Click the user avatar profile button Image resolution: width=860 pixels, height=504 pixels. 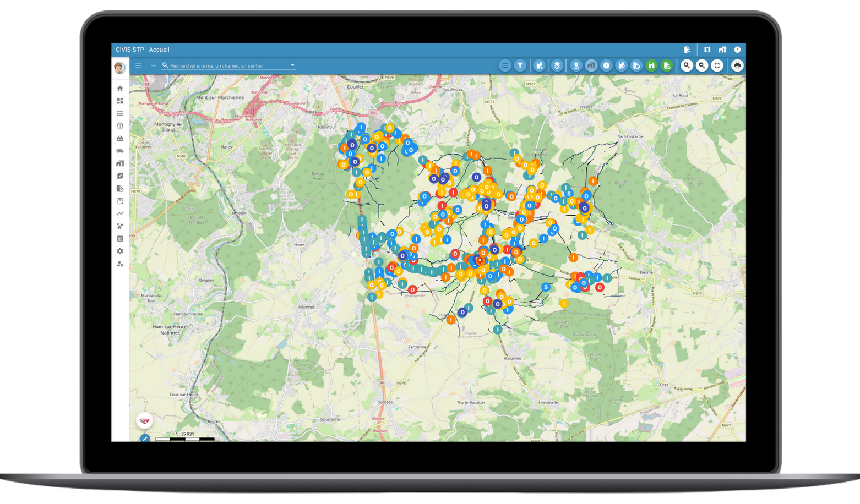pos(119,67)
